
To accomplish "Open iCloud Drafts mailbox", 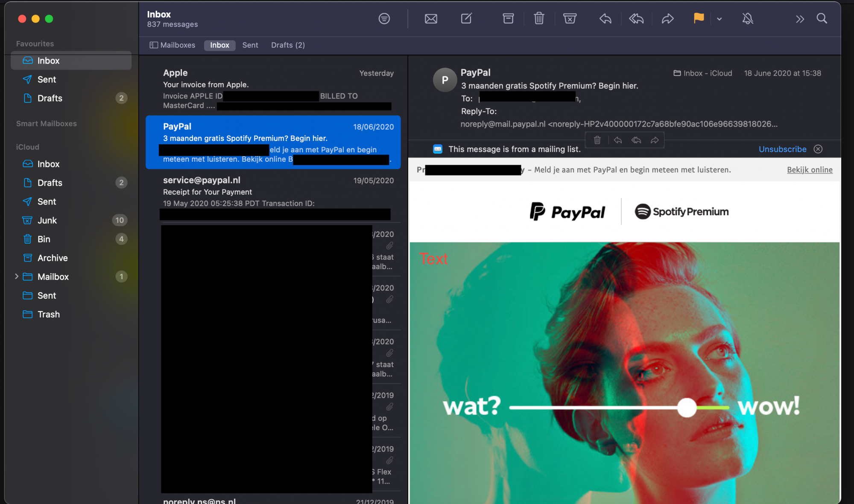I will (71, 183).
